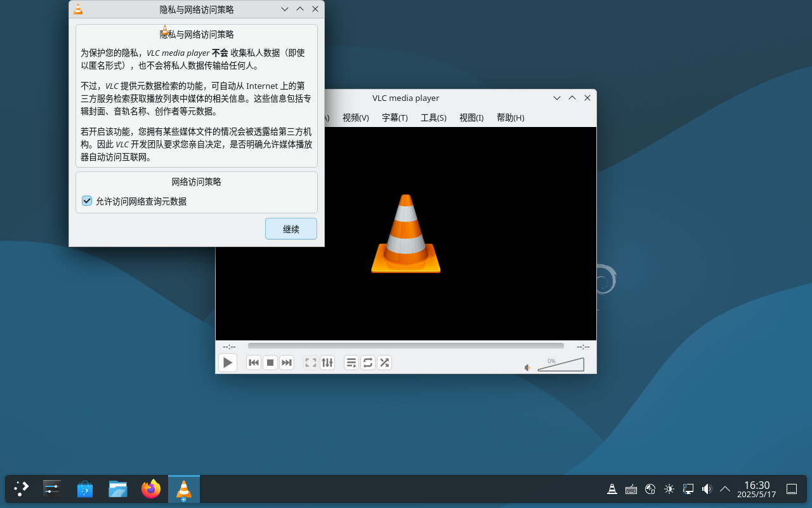Click the Next media button

287,363
